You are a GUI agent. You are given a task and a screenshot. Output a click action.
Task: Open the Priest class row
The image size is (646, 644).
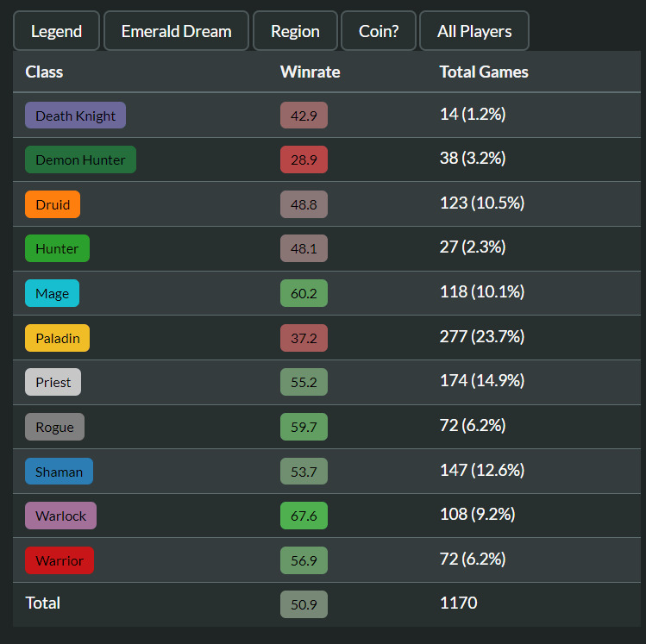[x=53, y=382]
